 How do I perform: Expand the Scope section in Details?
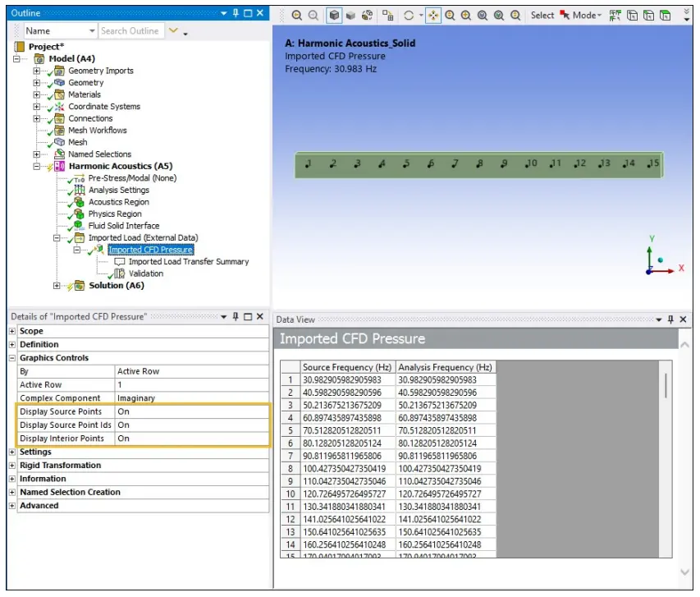(x=12, y=331)
